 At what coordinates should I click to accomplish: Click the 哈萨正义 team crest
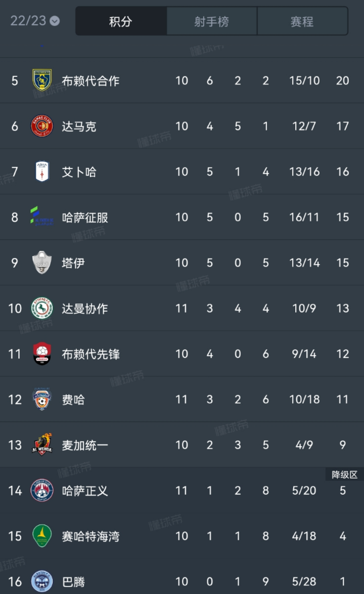pyautogui.click(x=41, y=490)
